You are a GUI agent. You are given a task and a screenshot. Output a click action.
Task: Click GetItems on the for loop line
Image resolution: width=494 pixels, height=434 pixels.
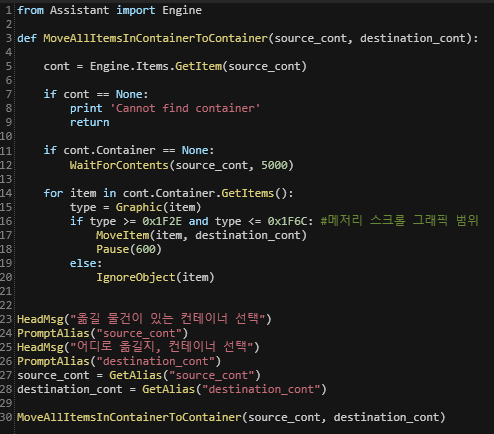click(248, 193)
